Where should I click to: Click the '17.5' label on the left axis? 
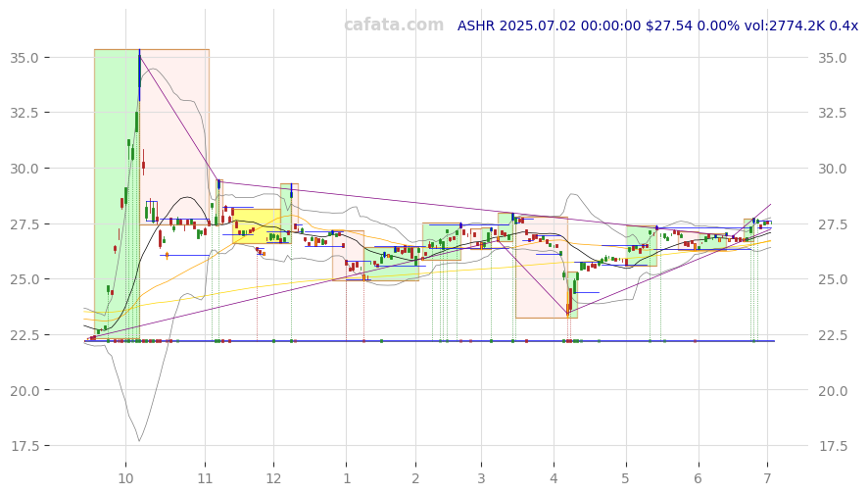point(24,446)
